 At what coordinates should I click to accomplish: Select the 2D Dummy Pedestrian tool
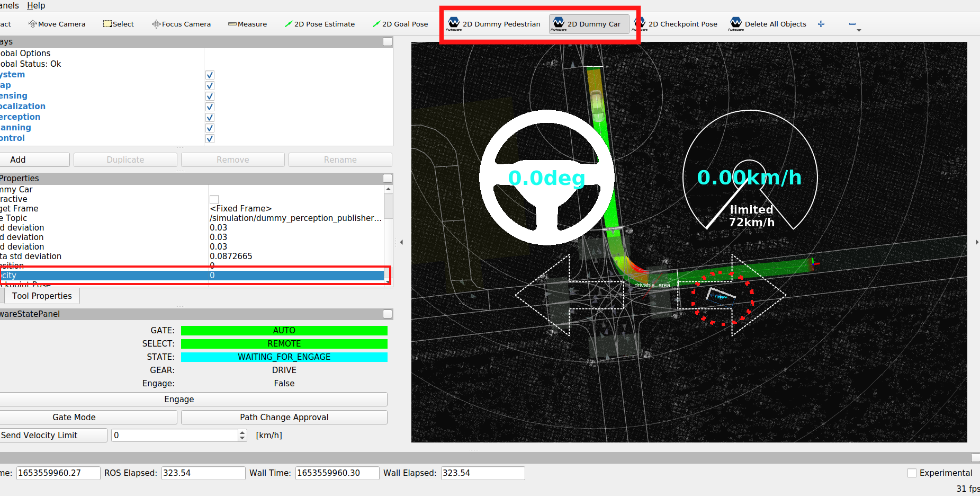click(x=494, y=24)
